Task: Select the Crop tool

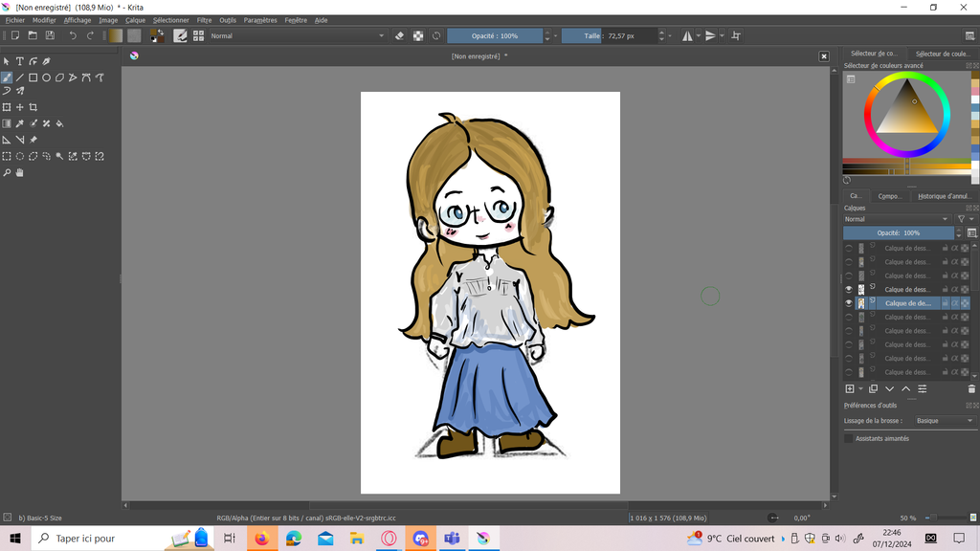Action: pyautogui.click(x=33, y=107)
